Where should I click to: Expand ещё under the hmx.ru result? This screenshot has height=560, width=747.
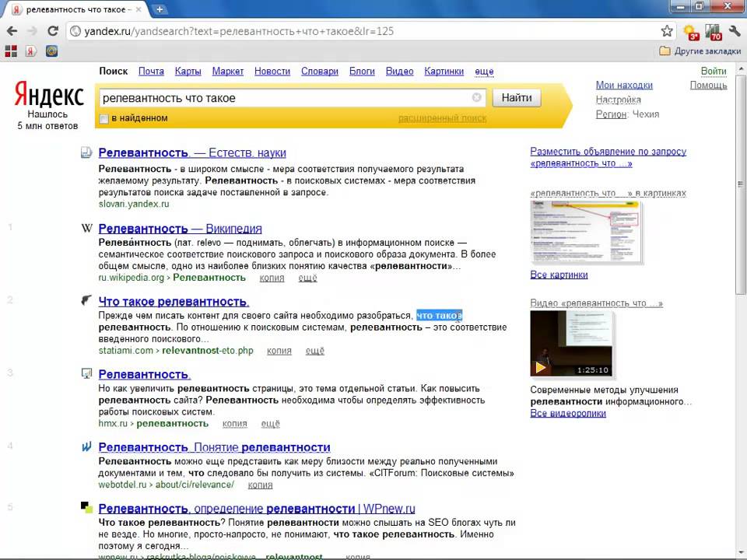(x=271, y=424)
